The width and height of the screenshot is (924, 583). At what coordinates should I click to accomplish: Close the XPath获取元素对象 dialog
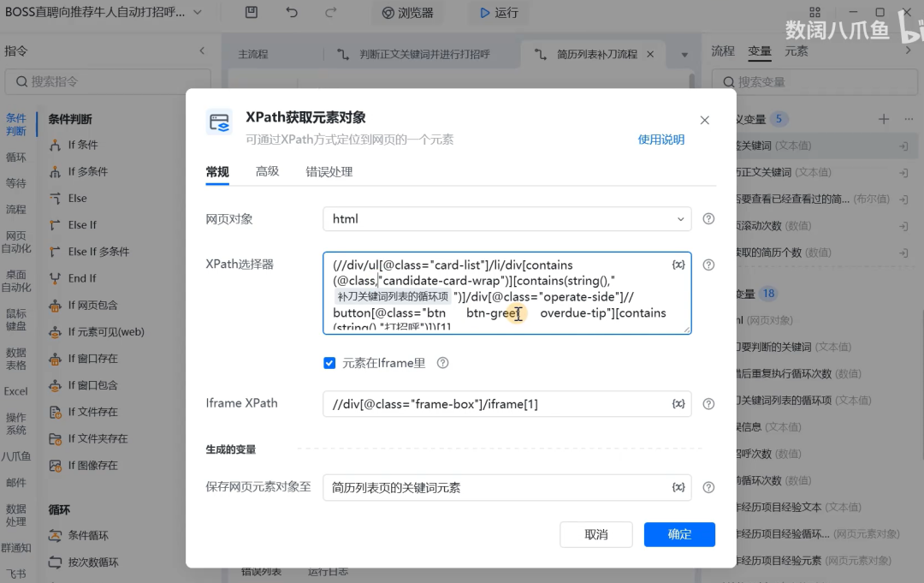[x=705, y=120]
